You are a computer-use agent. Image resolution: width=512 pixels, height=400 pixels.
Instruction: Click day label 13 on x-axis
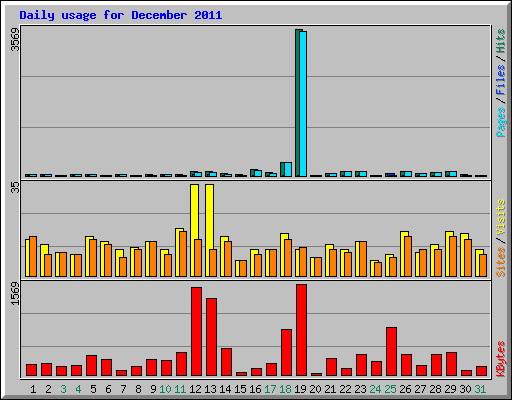click(210, 389)
